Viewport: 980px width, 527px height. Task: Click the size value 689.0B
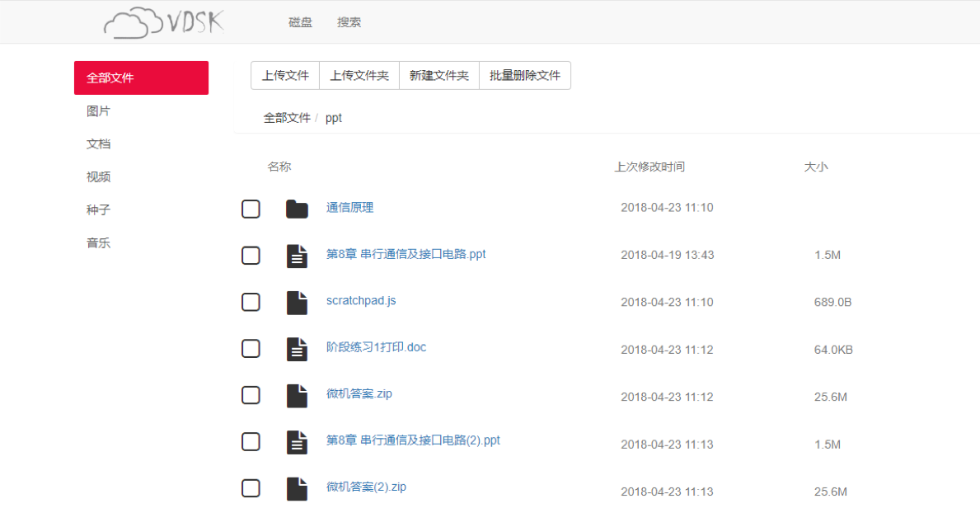[x=832, y=303]
